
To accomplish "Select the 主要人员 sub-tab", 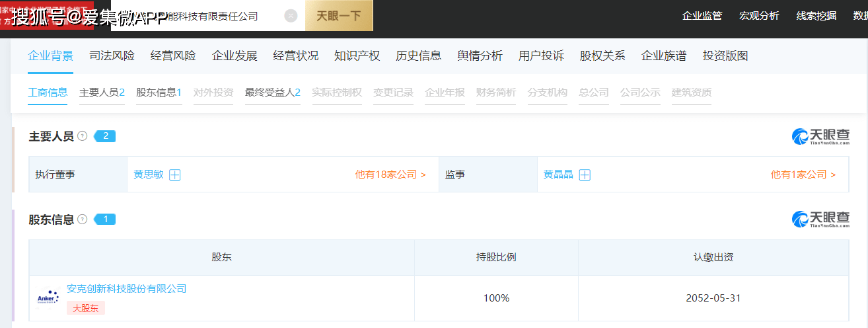I will point(102,93).
